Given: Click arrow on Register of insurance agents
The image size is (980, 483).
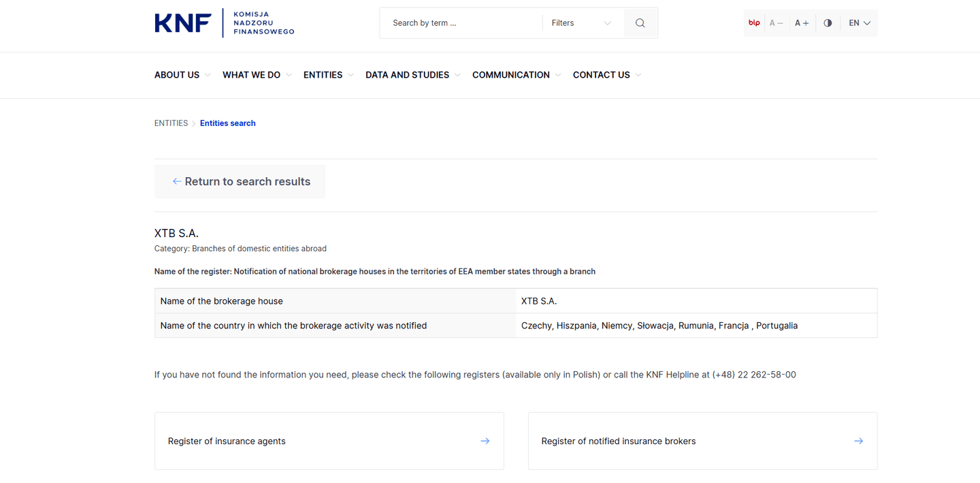Looking at the screenshot, I should pos(485,441).
